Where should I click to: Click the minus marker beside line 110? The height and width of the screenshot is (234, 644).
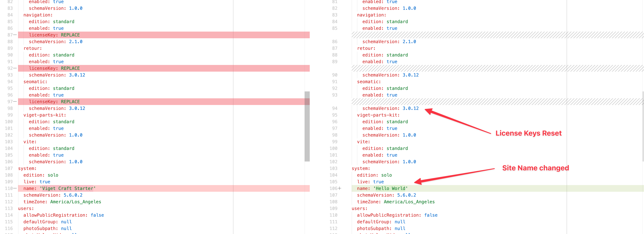(15, 188)
